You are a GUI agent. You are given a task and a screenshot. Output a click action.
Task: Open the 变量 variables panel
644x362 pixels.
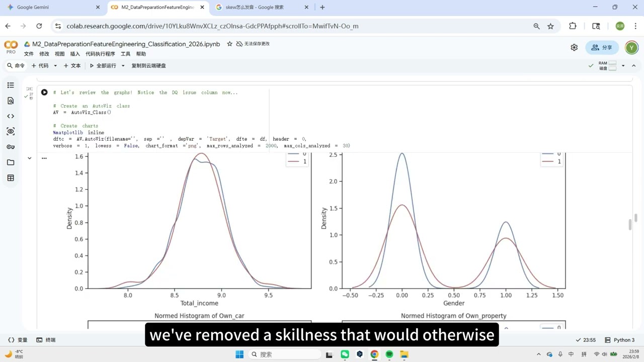[x=18, y=340]
